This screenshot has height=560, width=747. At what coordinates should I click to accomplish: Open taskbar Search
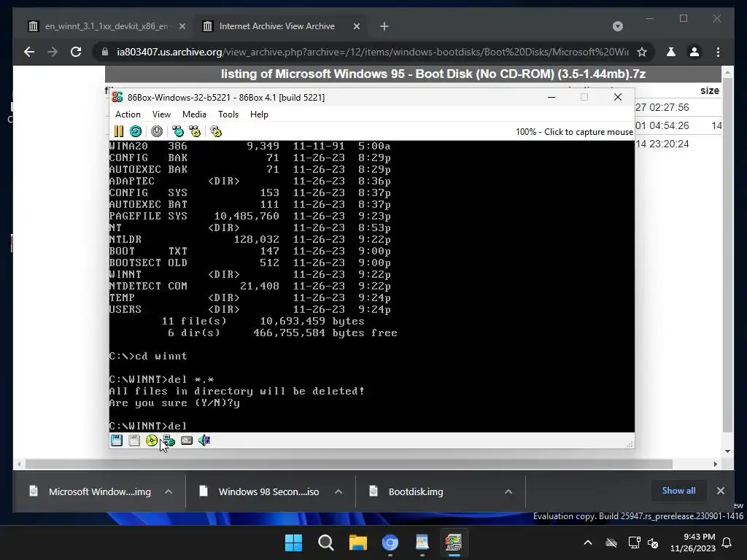(x=326, y=542)
